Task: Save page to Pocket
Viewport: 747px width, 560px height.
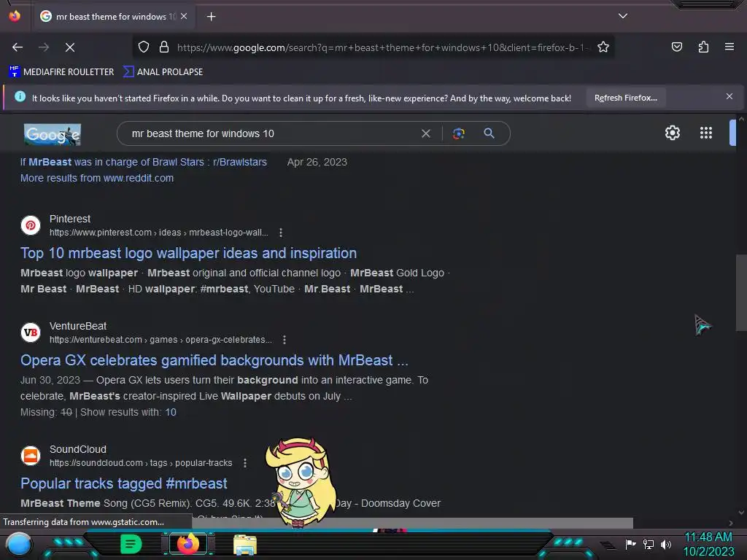Action: coord(676,47)
